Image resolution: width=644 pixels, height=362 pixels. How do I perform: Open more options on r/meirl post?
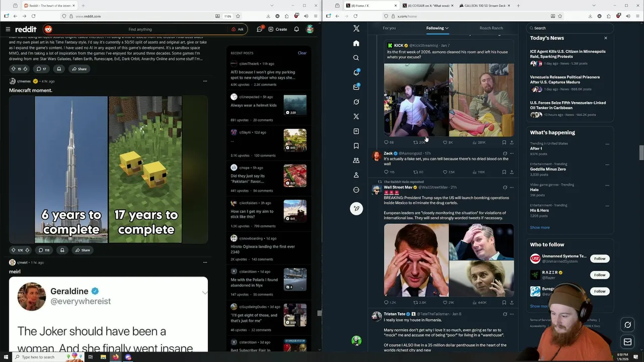205,262
